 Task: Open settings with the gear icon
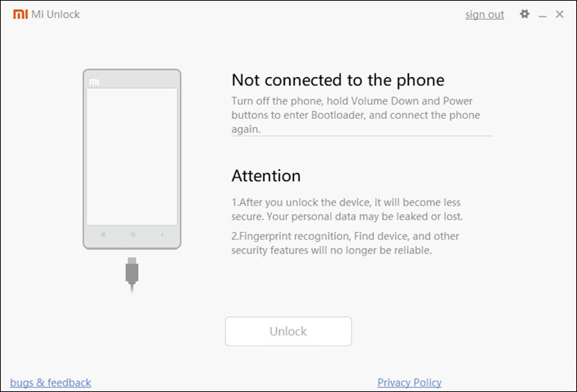tap(524, 14)
